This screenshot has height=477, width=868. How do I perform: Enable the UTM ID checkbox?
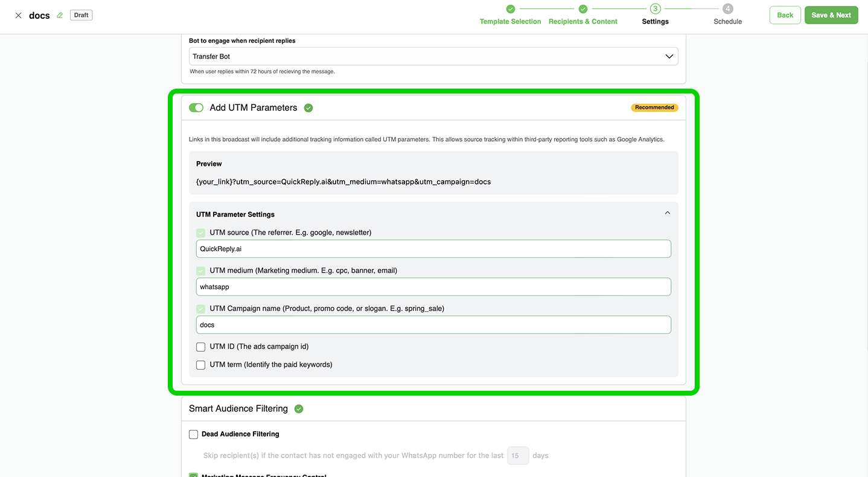201,347
